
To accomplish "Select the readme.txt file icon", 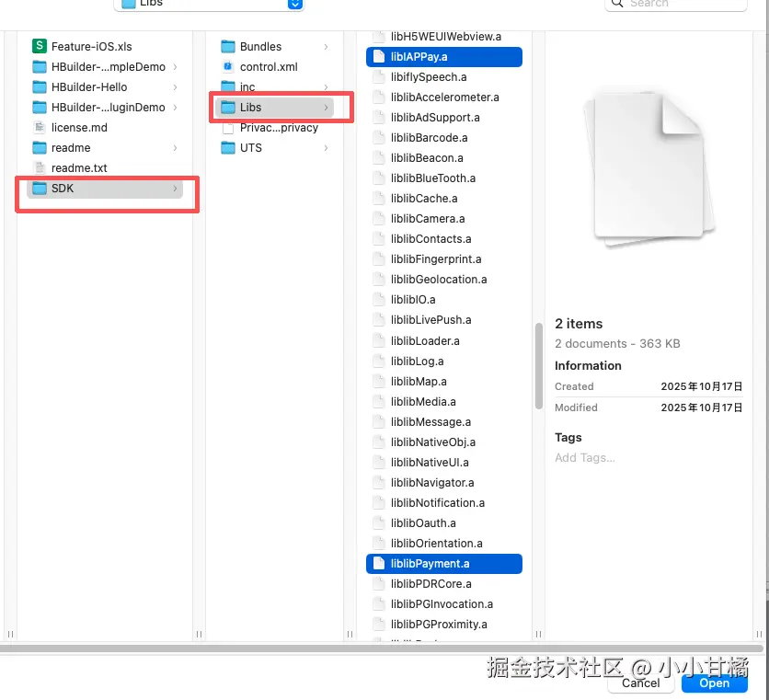I will pos(39,167).
